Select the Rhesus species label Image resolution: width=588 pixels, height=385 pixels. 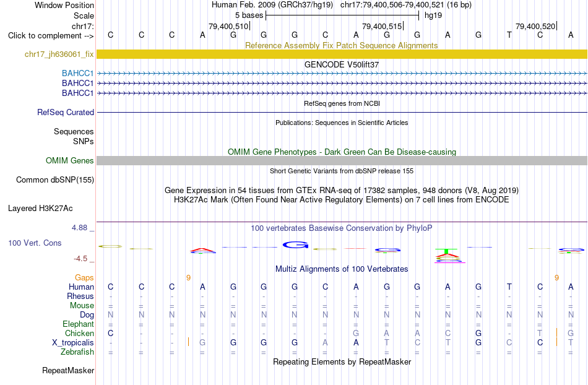(x=80, y=296)
